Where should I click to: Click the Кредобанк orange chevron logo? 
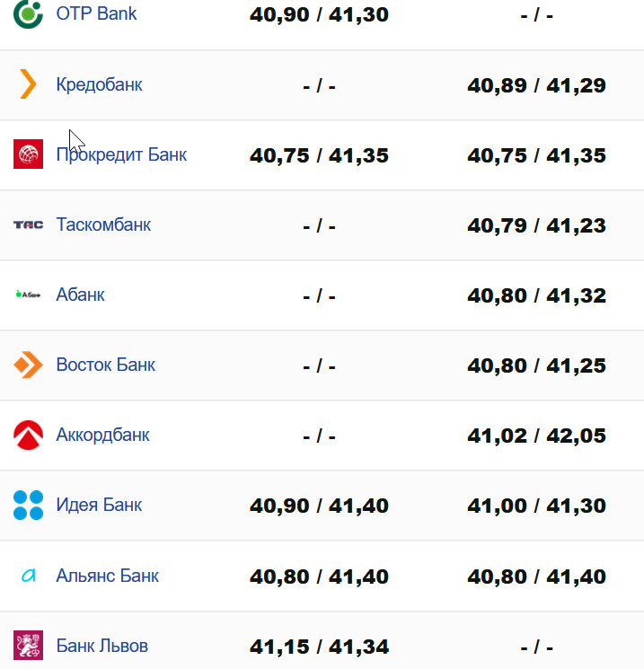click(29, 84)
